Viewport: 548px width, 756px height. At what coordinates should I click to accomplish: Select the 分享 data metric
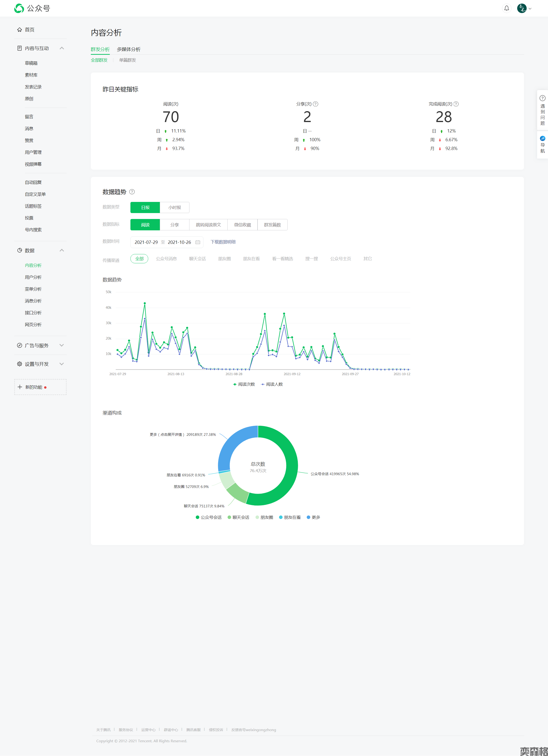(175, 225)
